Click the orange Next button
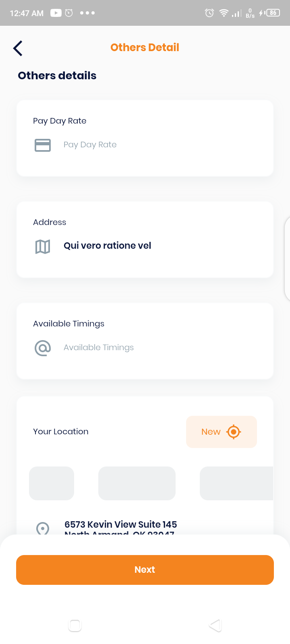Viewport: 290px width, 644px height. pyautogui.click(x=145, y=570)
